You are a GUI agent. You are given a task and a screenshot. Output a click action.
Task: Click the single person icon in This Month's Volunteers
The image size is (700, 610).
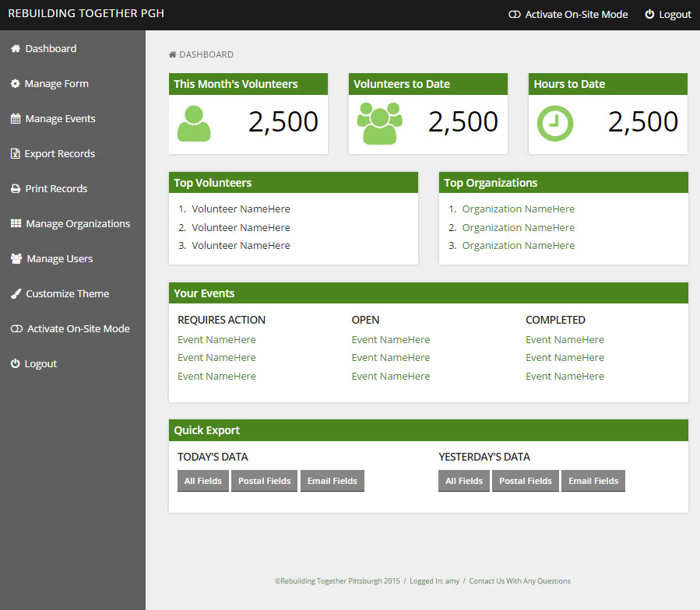[x=194, y=124]
